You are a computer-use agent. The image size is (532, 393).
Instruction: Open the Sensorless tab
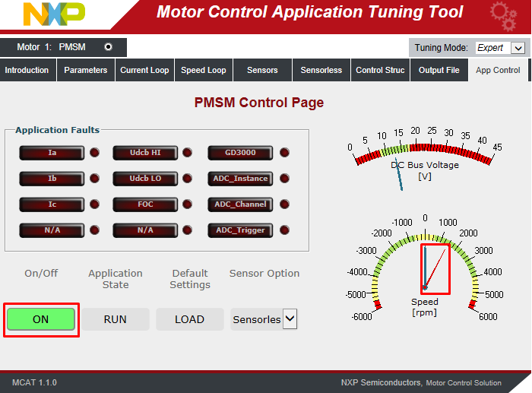pyautogui.click(x=321, y=70)
